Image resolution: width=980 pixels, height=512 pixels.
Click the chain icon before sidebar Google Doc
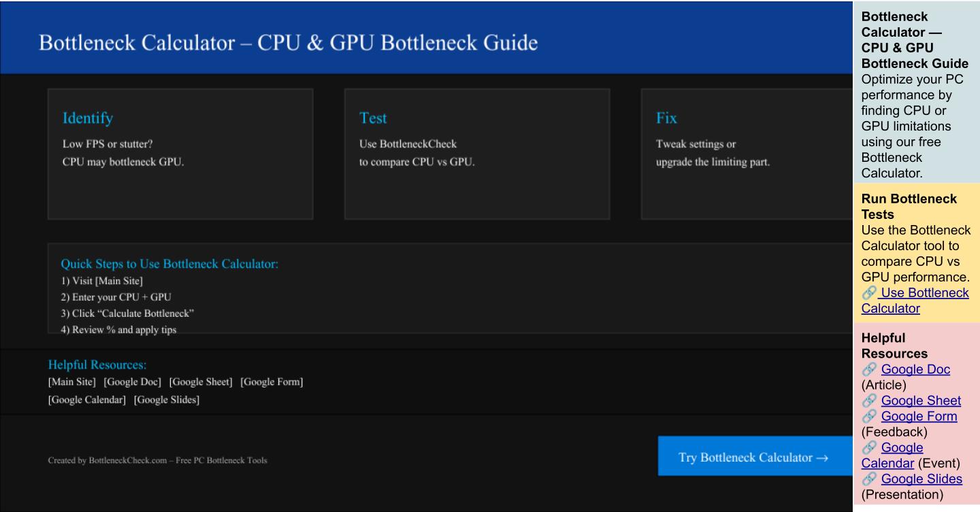tap(868, 370)
